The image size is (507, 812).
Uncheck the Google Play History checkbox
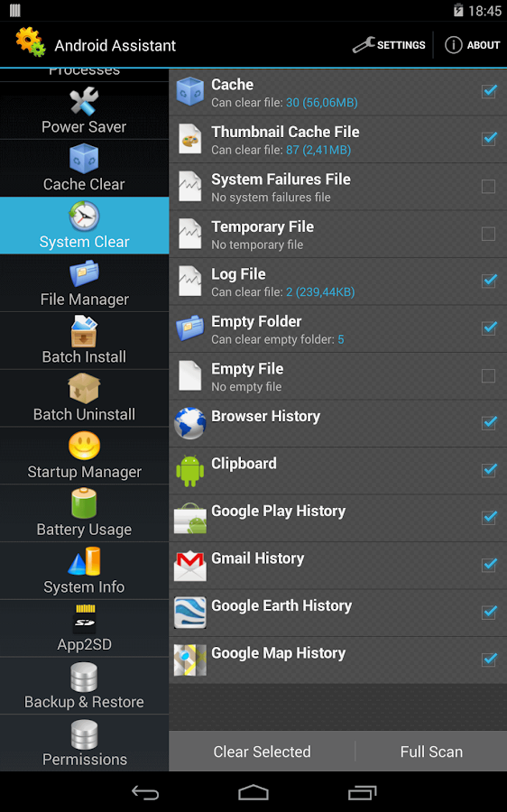(489, 518)
